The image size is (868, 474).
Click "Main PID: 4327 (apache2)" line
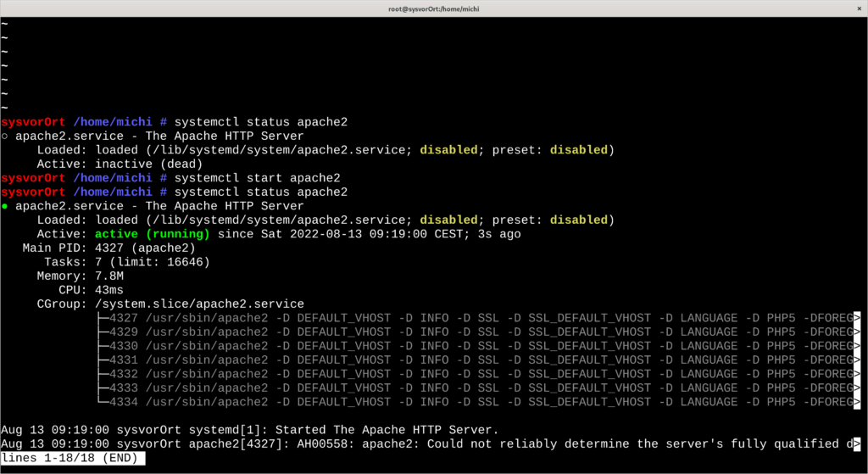[x=109, y=248]
